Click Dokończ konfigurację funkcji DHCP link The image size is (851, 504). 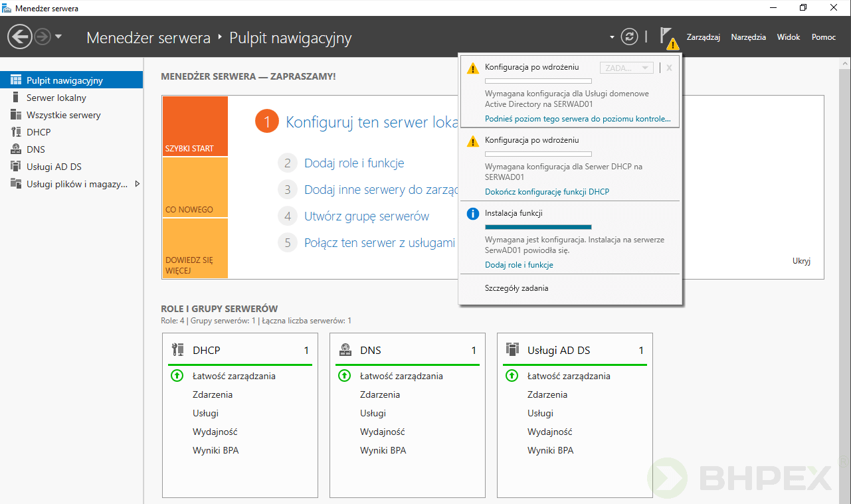coord(547,192)
